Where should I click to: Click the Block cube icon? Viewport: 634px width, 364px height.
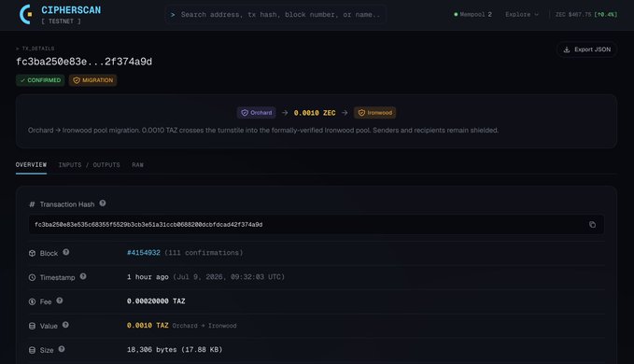(x=32, y=253)
